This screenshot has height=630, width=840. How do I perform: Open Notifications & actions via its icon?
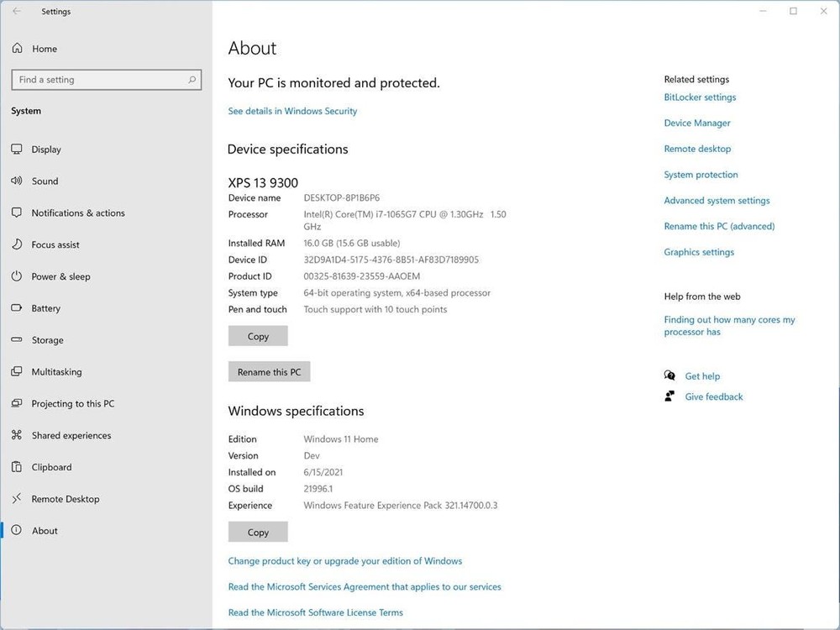tap(17, 213)
